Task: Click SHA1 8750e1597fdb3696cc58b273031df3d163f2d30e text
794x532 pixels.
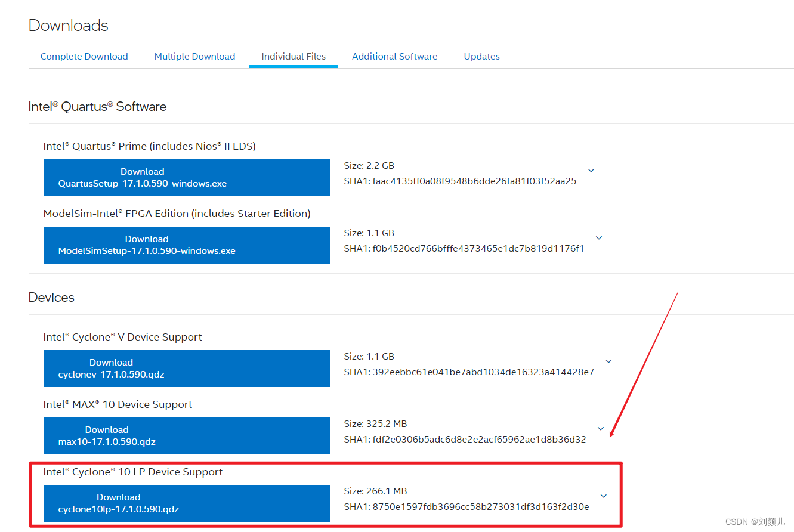Action: click(466, 507)
